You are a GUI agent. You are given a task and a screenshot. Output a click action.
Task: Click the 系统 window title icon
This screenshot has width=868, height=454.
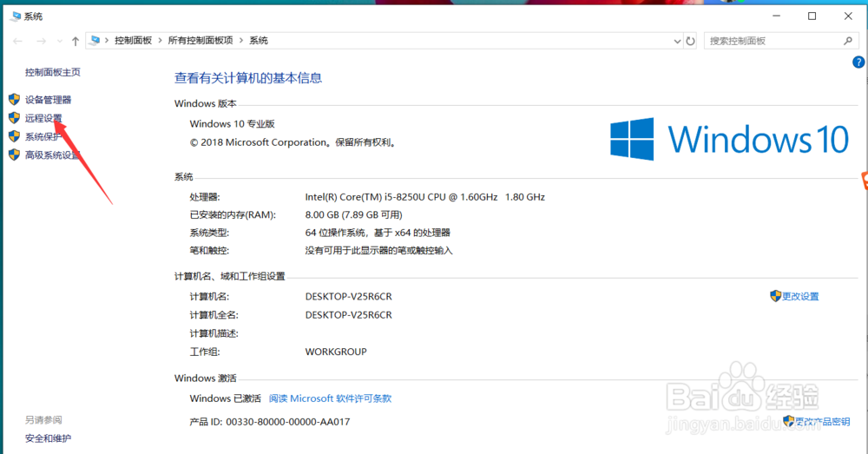(x=16, y=16)
